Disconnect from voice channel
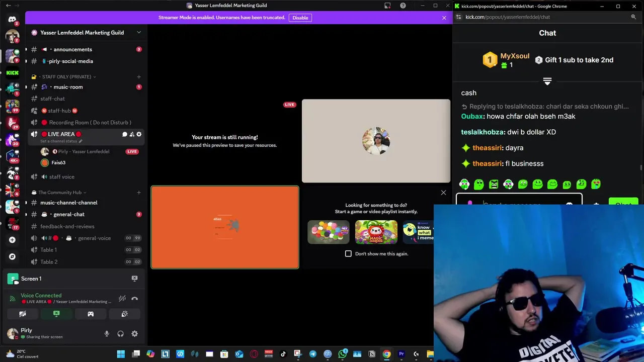 click(134, 299)
